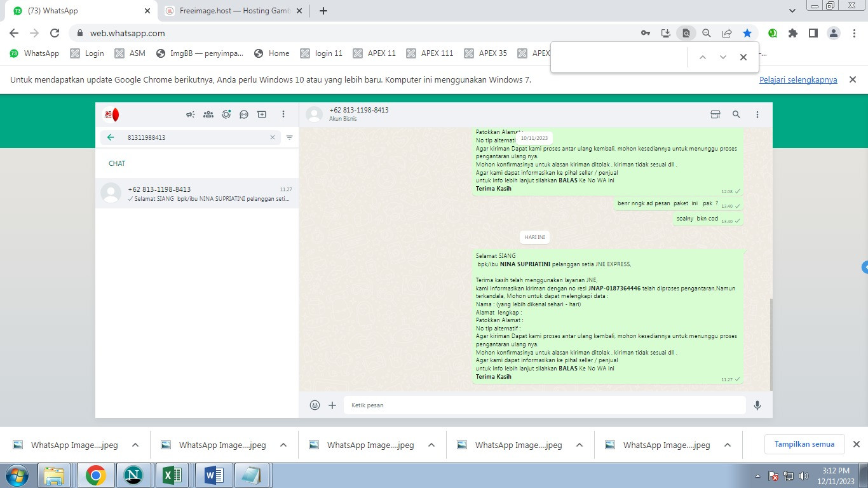Start a new chat
Screen dimensions: 868x488
tap(262, 114)
